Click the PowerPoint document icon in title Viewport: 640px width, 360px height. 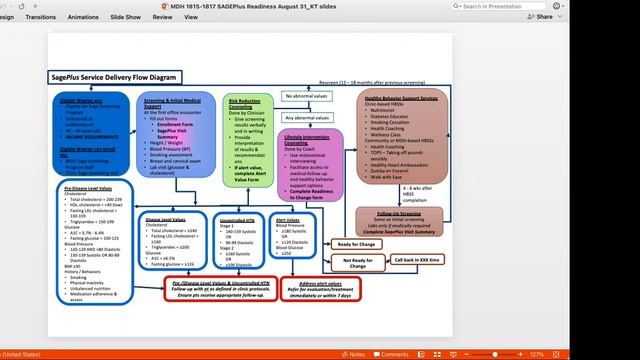coord(165,6)
